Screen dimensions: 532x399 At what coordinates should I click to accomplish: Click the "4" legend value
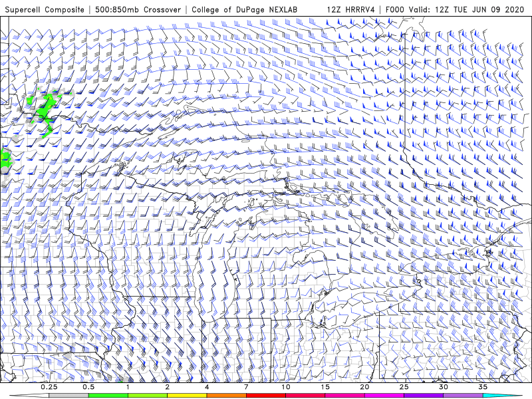(207, 387)
